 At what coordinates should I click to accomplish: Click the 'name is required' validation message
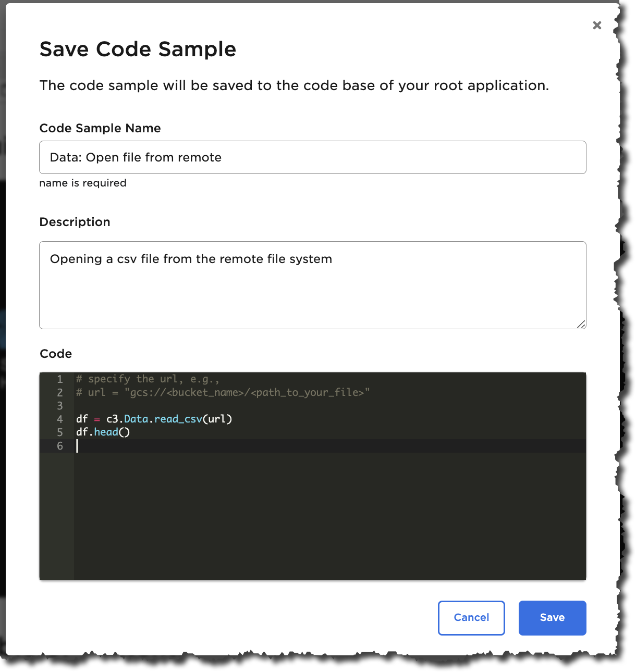click(83, 183)
